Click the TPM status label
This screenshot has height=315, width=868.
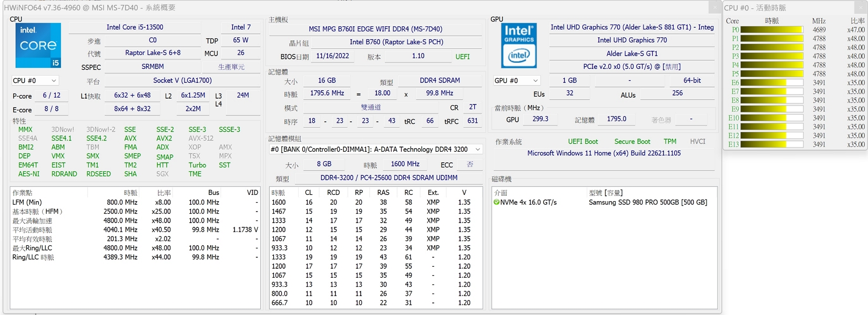point(670,142)
